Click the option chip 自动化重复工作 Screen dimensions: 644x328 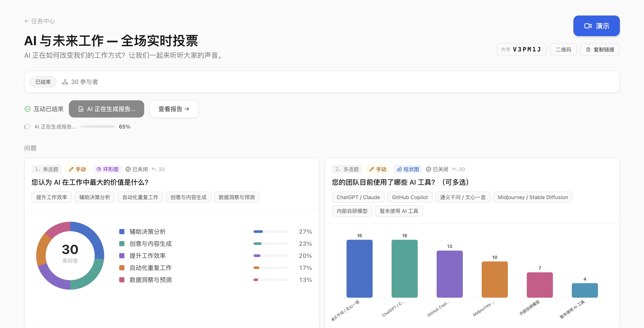[x=140, y=197]
